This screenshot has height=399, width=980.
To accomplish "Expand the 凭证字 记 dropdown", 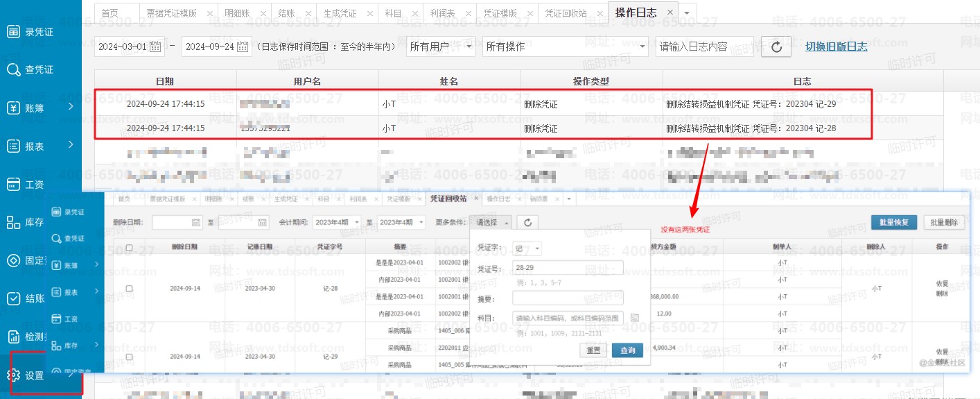I will click(x=527, y=248).
